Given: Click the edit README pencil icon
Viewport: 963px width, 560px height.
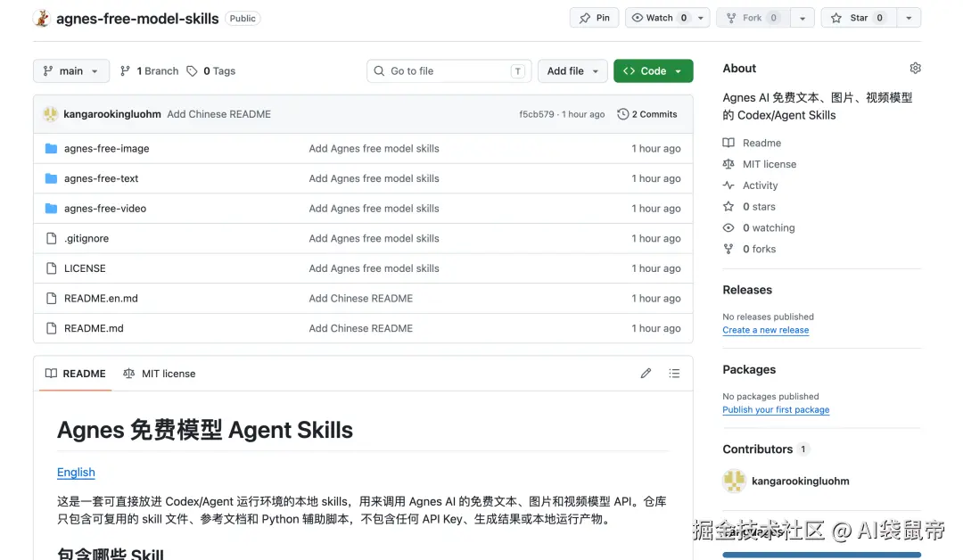Looking at the screenshot, I should pos(646,374).
